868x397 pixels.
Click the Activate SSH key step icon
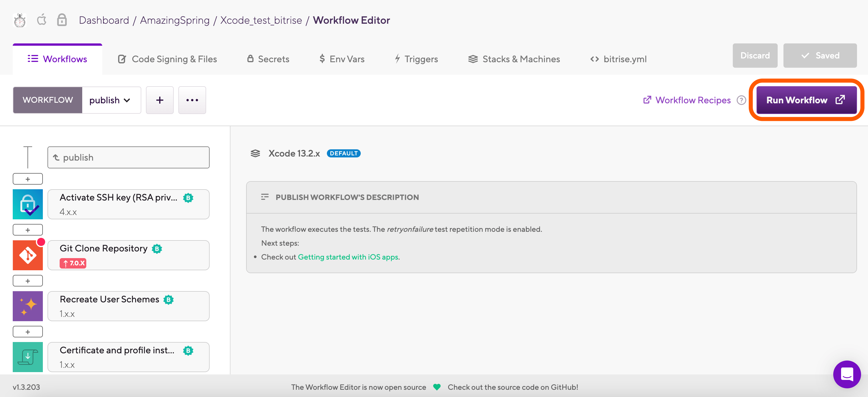(x=28, y=204)
